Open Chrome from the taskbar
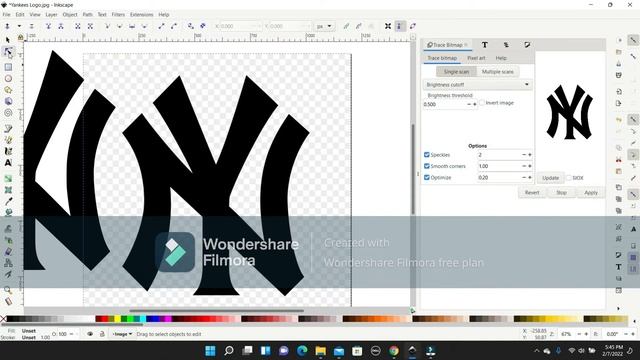Viewport: 640px width, 360px height. [394, 351]
